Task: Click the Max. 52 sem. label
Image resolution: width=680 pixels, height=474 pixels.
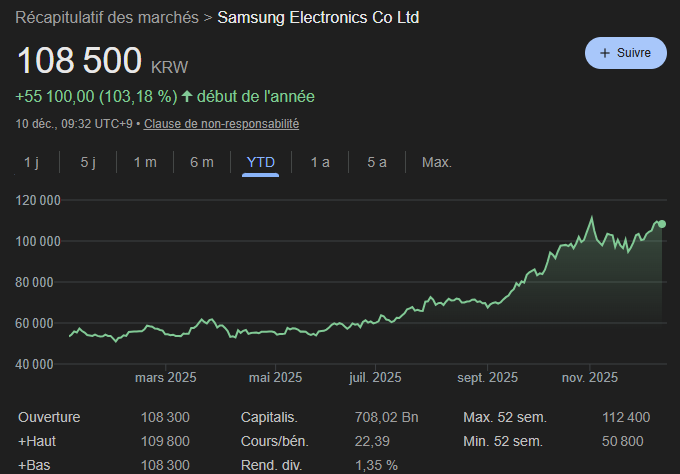Action: (503, 417)
